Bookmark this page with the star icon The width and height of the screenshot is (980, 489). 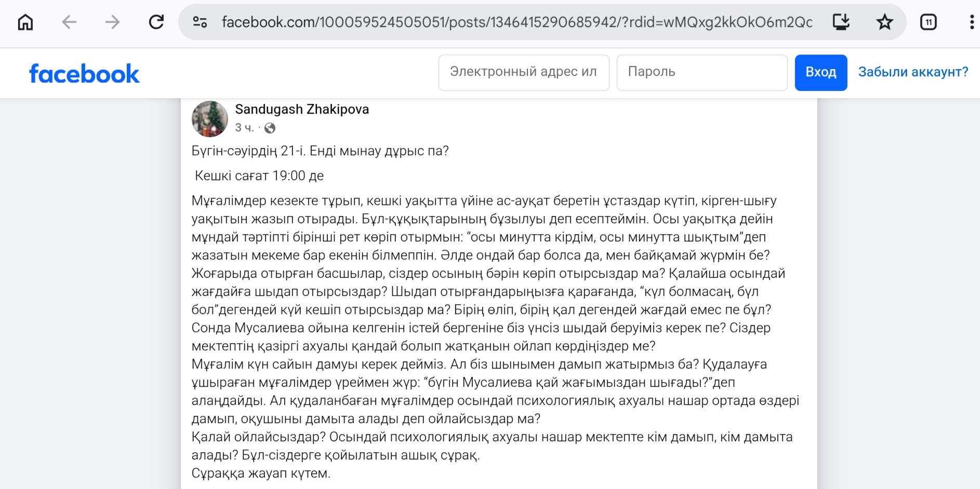[884, 22]
